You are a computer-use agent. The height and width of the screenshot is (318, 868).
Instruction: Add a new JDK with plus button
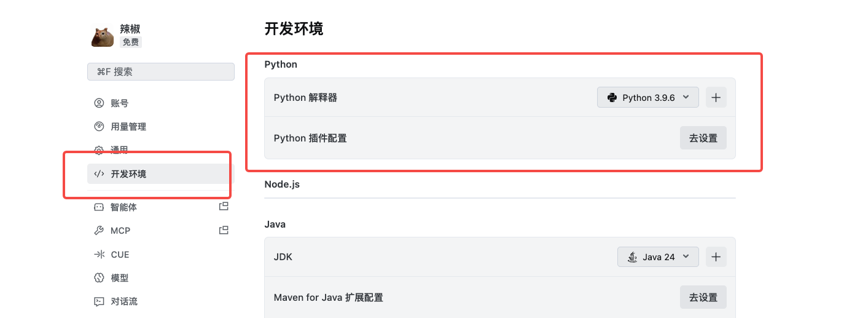[x=716, y=256]
